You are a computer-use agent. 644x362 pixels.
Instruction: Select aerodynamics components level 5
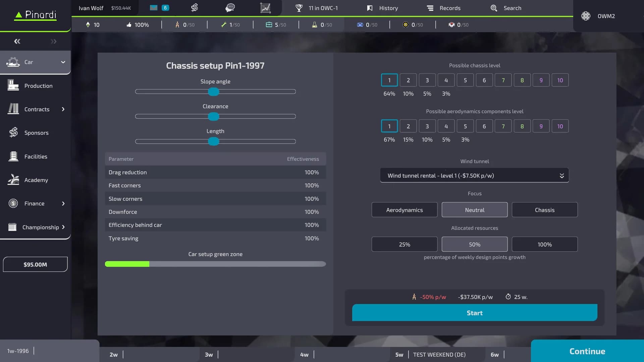[465, 126]
